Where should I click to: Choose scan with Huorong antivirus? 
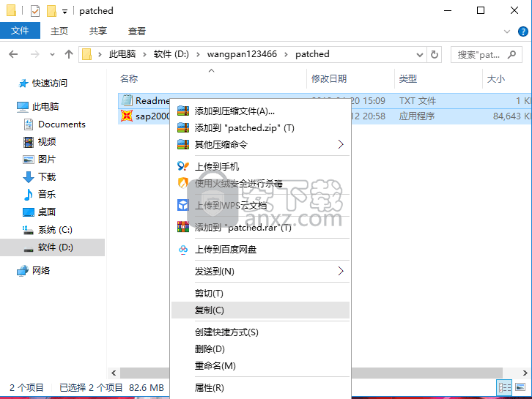[261, 184]
